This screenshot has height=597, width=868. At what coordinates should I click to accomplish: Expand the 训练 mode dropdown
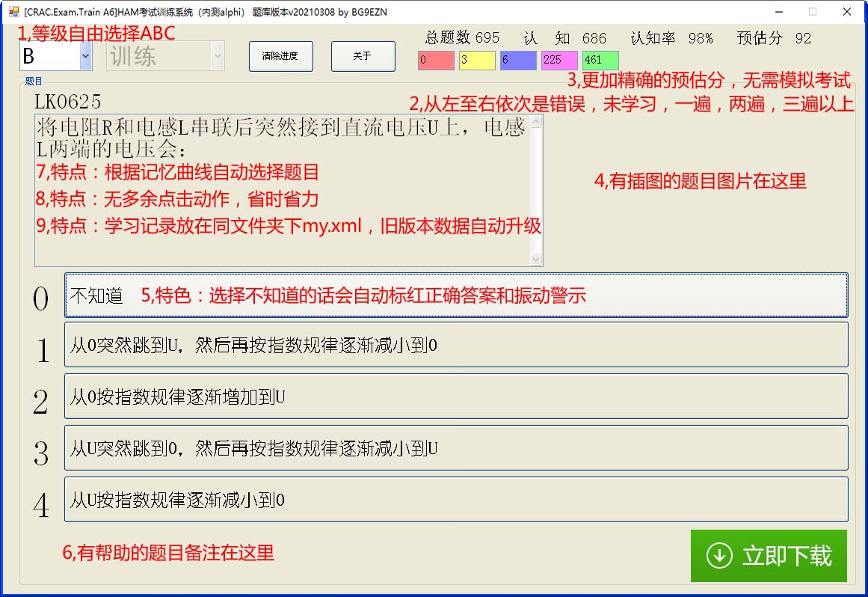[x=218, y=56]
